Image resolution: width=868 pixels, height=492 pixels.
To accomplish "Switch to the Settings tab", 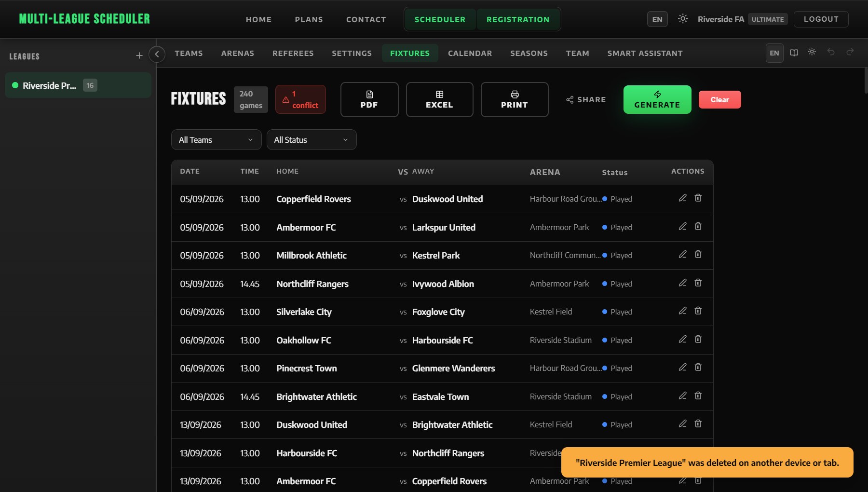I will [x=352, y=53].
